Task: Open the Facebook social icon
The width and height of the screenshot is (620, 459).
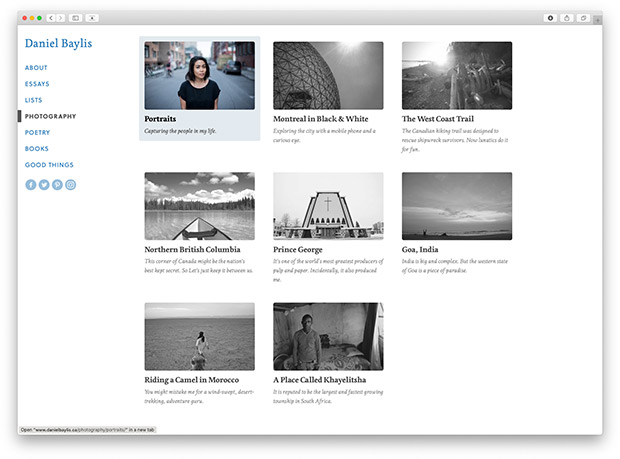Action: pyautogui.click(x=31, y=185)
